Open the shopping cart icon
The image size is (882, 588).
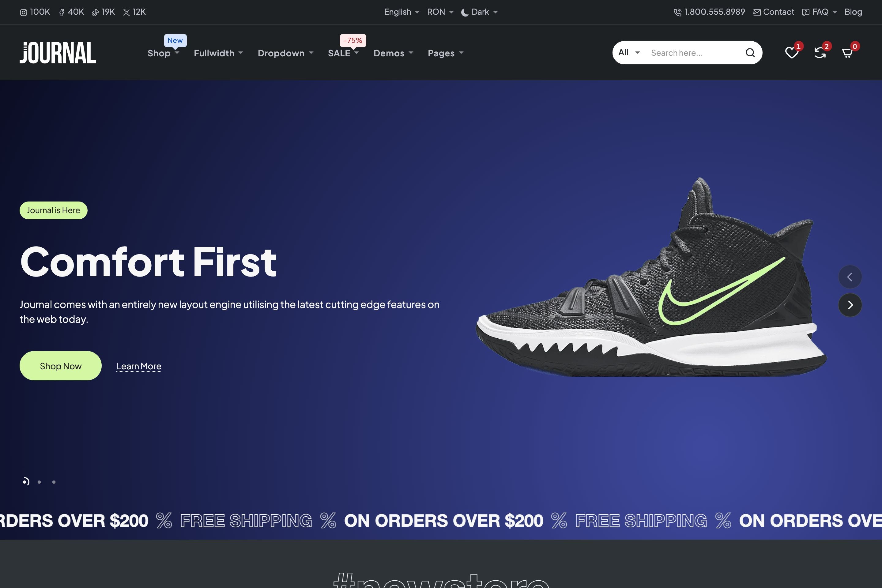pyautogui.click(x=847, y=52)
